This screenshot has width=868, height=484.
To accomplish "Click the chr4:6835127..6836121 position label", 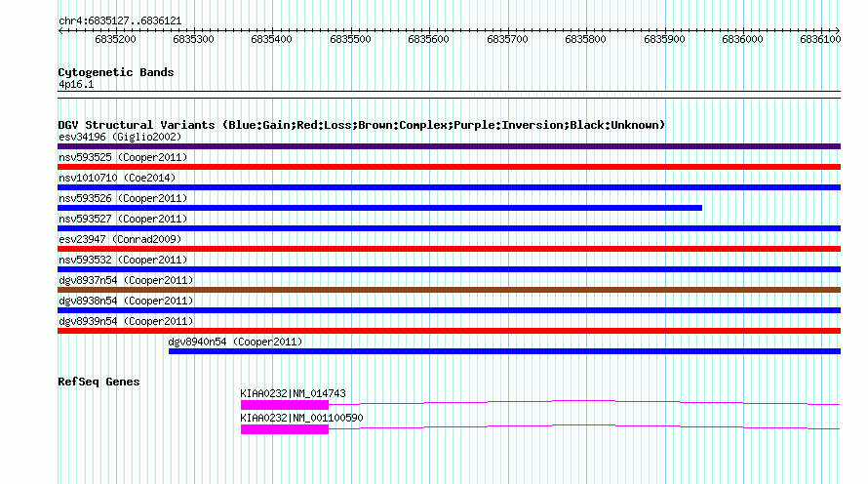I will [120, 20].
